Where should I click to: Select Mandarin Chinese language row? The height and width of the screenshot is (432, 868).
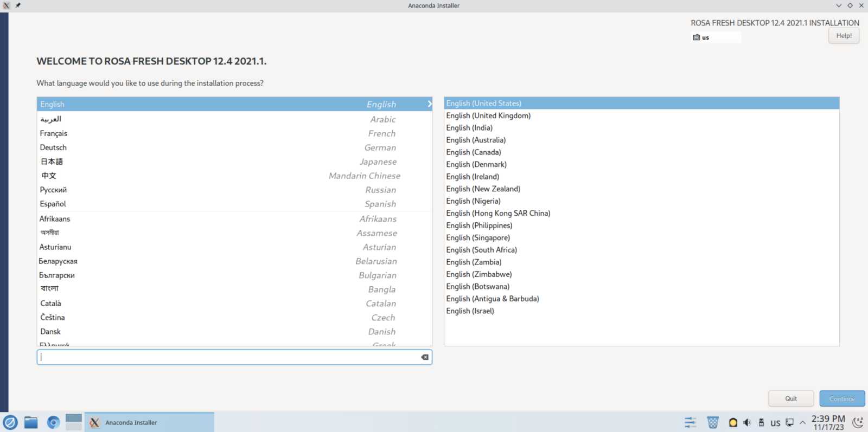234,176
